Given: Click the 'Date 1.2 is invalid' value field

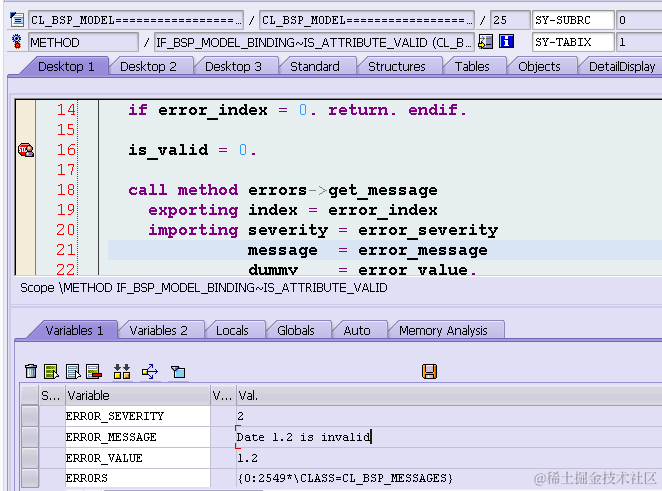Looking at the screenshot, I should [x=449, y=437].
